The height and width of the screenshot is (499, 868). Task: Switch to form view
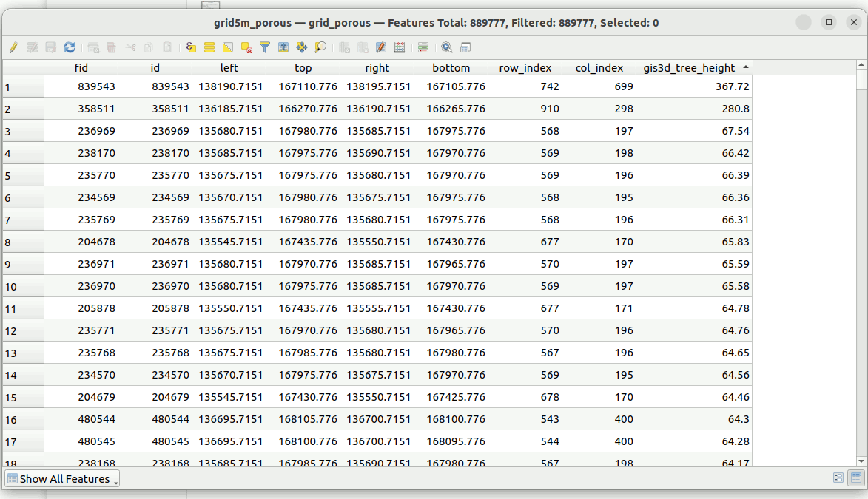coord(838,478)
